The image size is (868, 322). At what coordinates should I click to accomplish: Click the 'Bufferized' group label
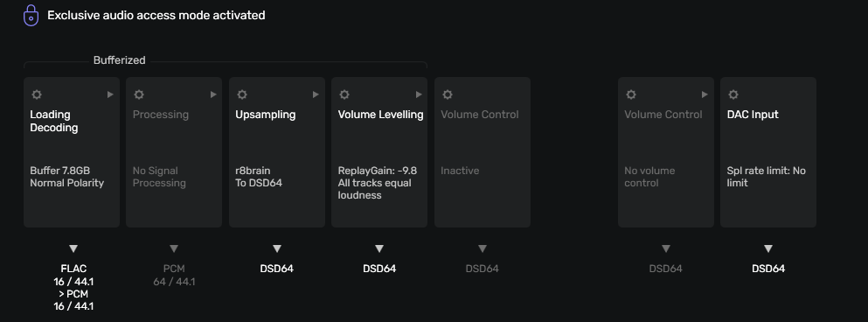(x=120, y=59)
